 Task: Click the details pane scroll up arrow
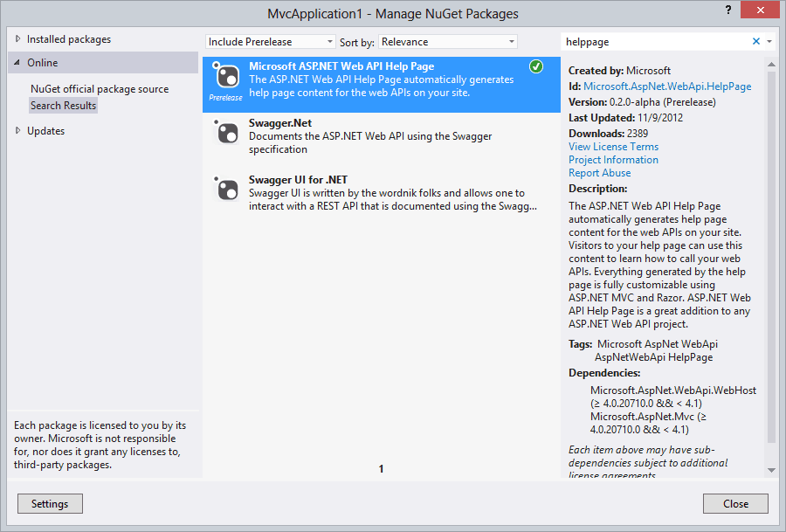771,64
